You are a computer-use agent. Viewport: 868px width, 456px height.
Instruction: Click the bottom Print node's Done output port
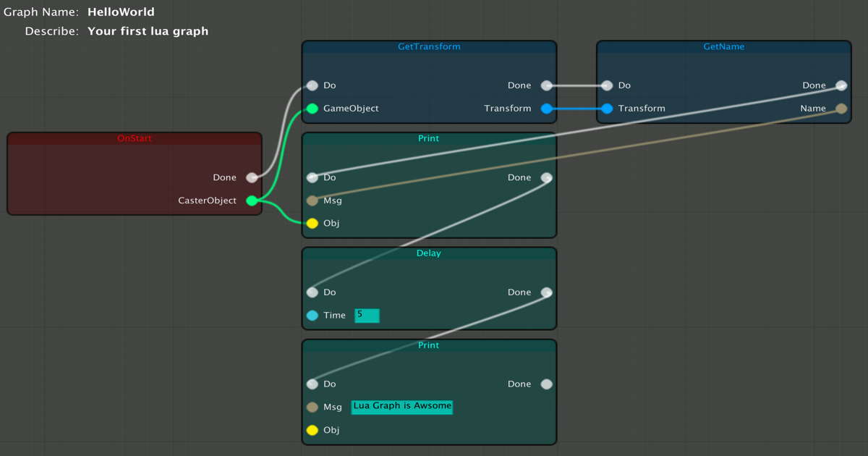point(547,384)
